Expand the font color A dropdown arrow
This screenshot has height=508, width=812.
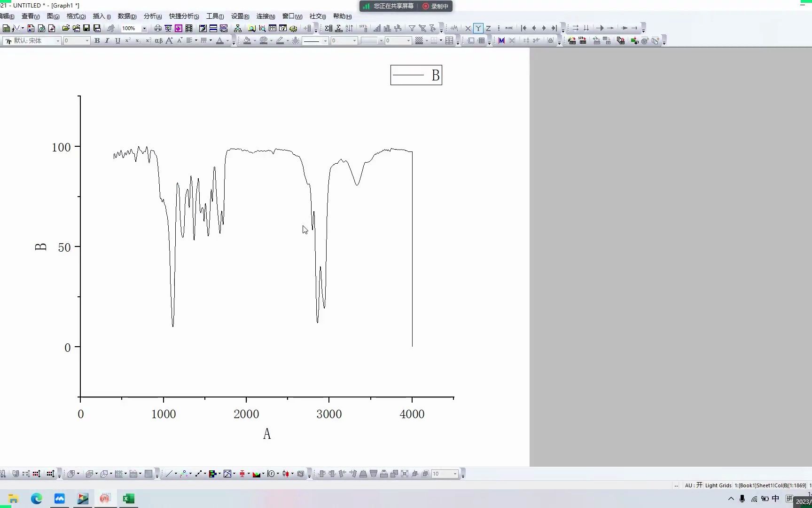click(227, 40)
